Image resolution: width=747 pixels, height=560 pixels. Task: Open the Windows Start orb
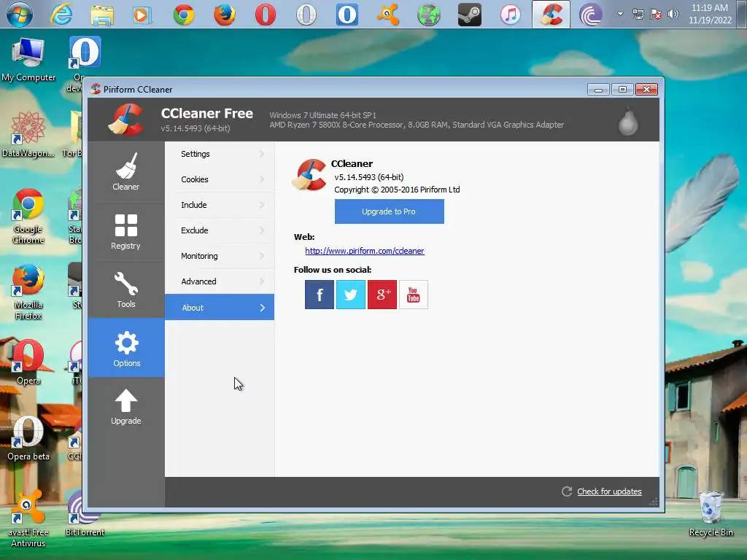(x=20, y=15)
